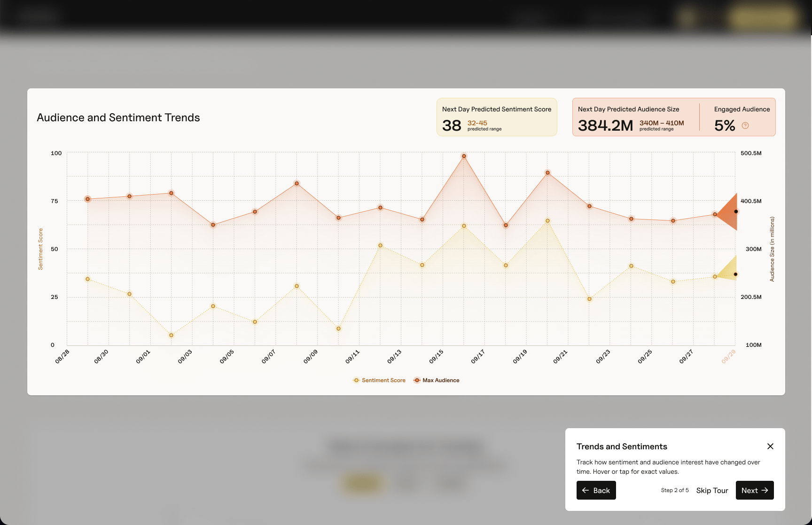Click the Audience Size (in millions) axis title
This screenshot has height=525, width=812.
pos(772,249)
